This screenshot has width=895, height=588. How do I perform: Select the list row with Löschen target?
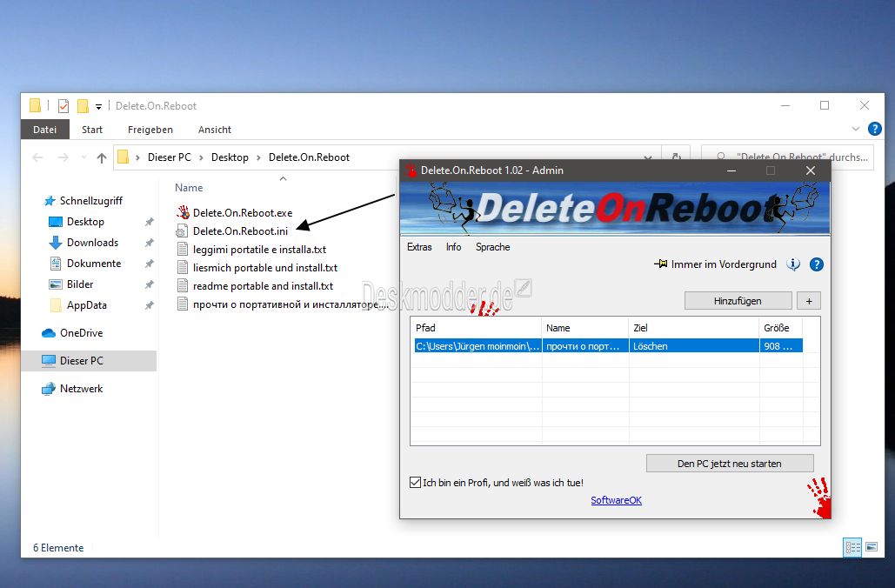click(609, 346)
